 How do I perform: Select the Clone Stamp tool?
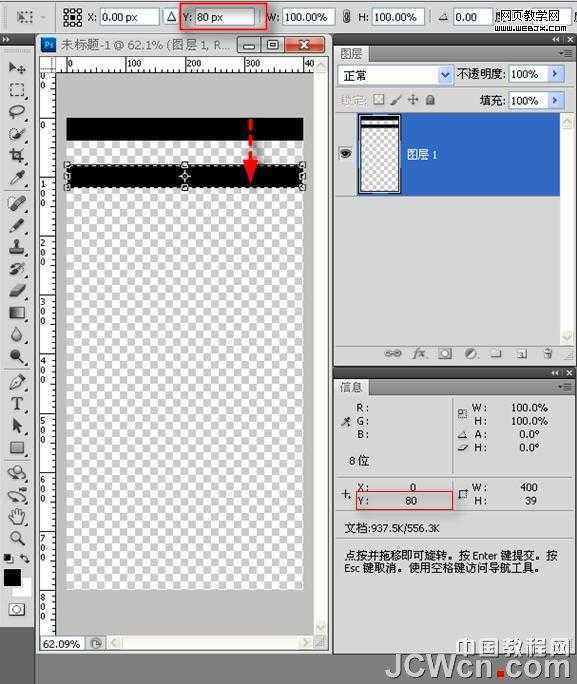[17, 247]
